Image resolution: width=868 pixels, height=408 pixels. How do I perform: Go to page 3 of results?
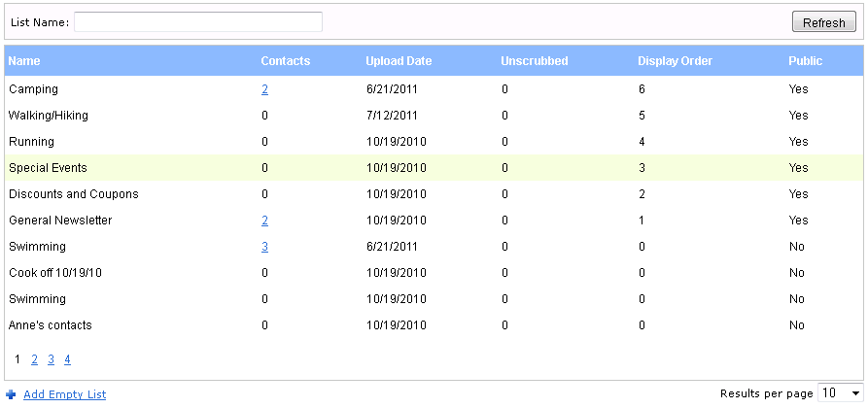coord(51,359)
